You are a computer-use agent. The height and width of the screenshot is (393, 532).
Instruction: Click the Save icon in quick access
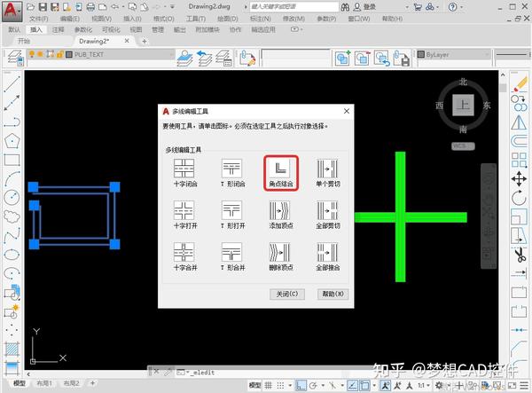43,7
